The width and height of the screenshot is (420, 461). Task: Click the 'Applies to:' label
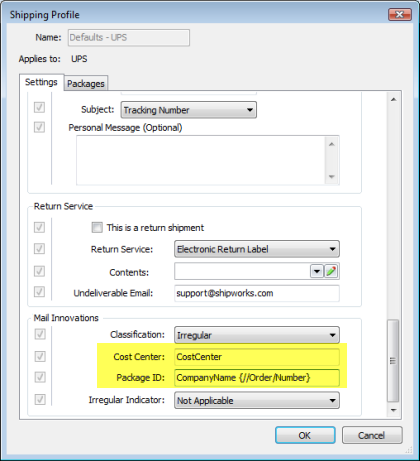tap(40, 59)
